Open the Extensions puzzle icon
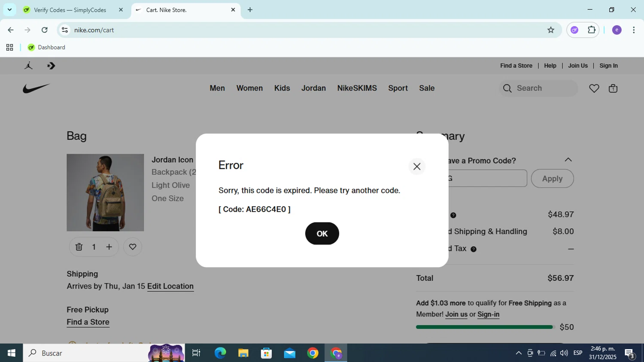 point(592,30)
